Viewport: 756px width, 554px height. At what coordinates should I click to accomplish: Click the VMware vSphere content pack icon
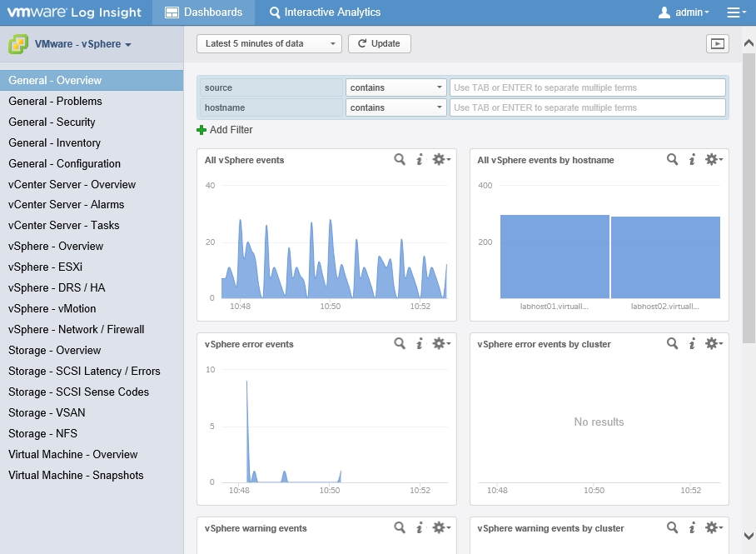pos(18,44)
